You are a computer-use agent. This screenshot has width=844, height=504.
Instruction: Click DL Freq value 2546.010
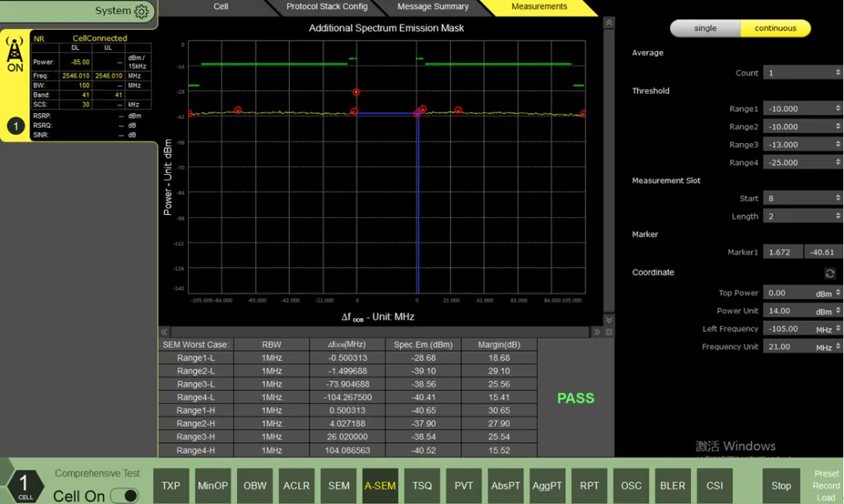[x=75, y=76]
